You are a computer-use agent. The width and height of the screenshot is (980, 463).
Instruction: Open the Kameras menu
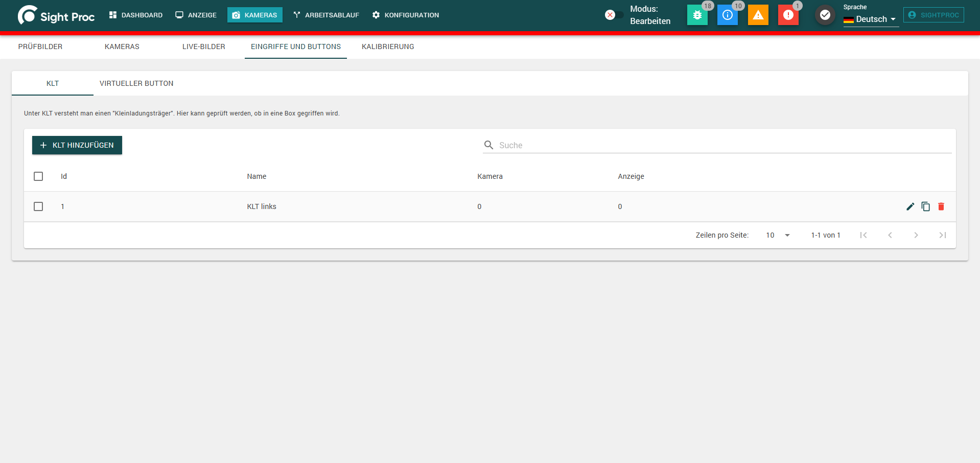click(255, 15)
